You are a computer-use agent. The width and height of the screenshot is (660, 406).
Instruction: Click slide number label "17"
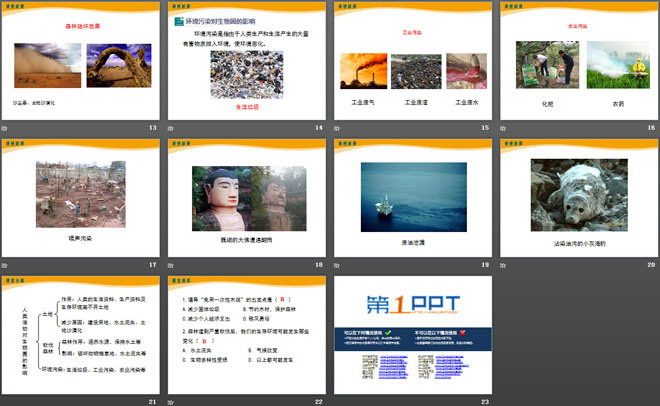pyautogui.click(x=153, y=265)
